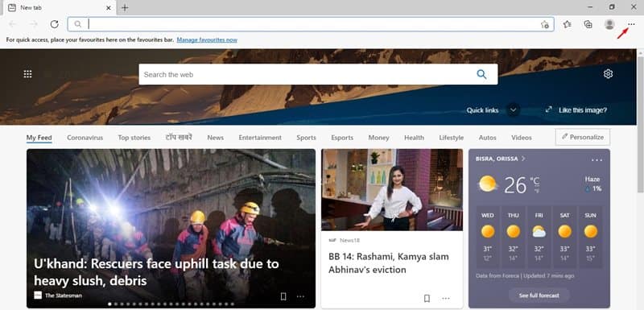Open the Autos tab
This screenshot has height=310, width=644.
click(x=488, y=138)
